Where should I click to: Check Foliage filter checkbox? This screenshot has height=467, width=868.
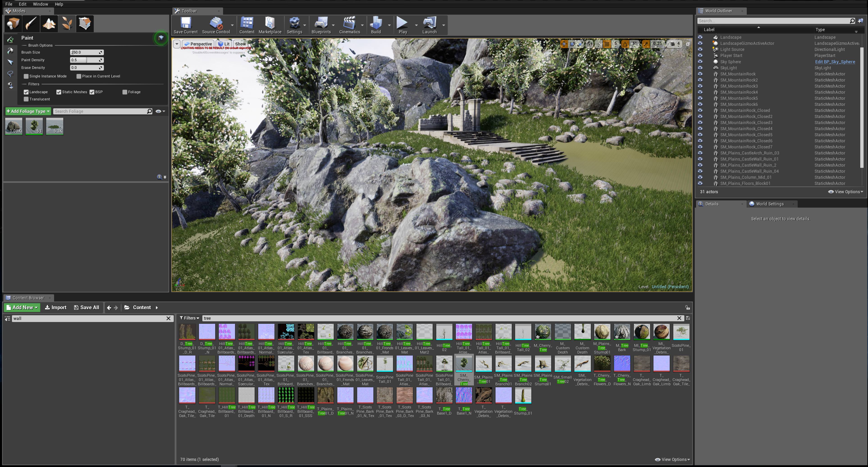(x=125, y=92)
